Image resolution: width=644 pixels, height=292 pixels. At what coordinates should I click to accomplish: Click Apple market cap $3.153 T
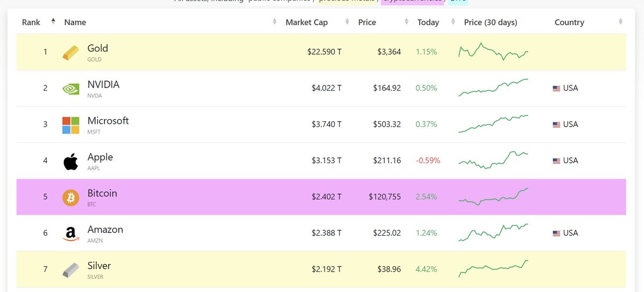(x=327, y=160)
